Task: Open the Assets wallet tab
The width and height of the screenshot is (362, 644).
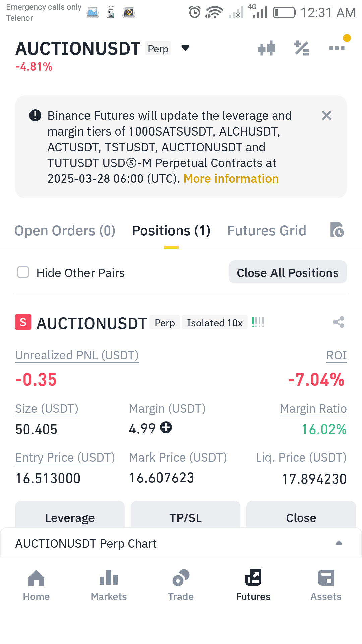Action: tap(326, 585)
